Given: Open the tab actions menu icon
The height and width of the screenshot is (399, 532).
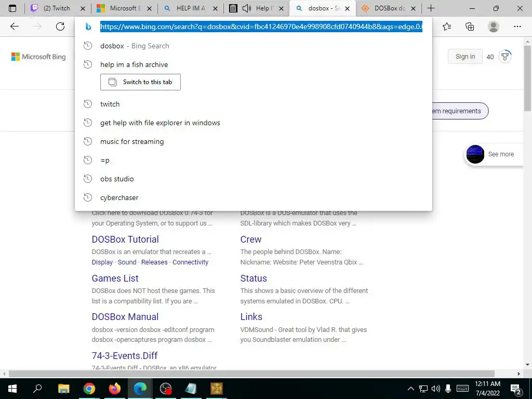Looking at the screenshot, I should tap(12, 8).
